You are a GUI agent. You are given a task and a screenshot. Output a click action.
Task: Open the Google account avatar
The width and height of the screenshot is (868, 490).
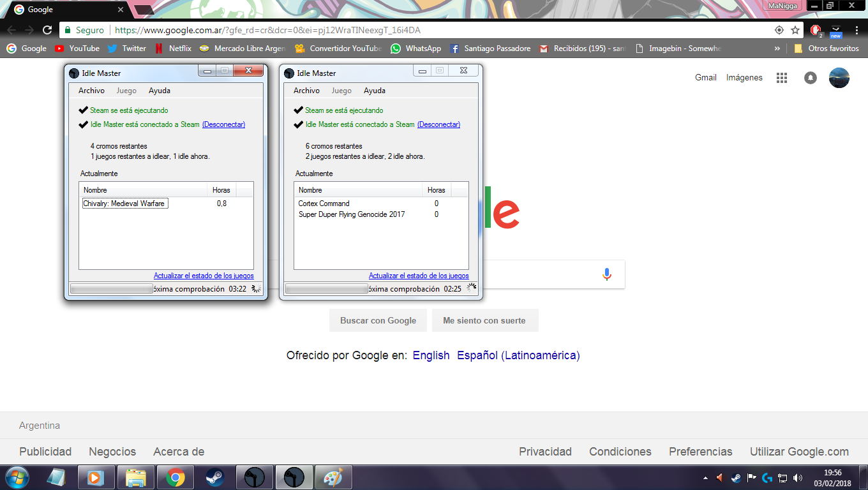click(x=839, y=78)
